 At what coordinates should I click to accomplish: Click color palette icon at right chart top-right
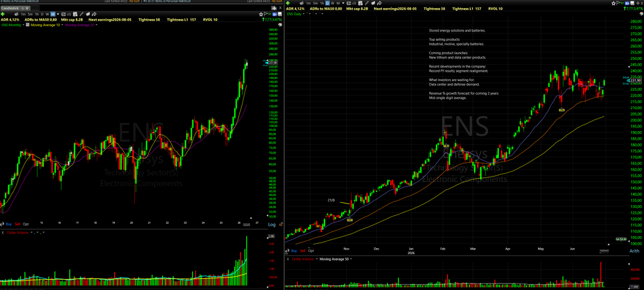[641, 13]
